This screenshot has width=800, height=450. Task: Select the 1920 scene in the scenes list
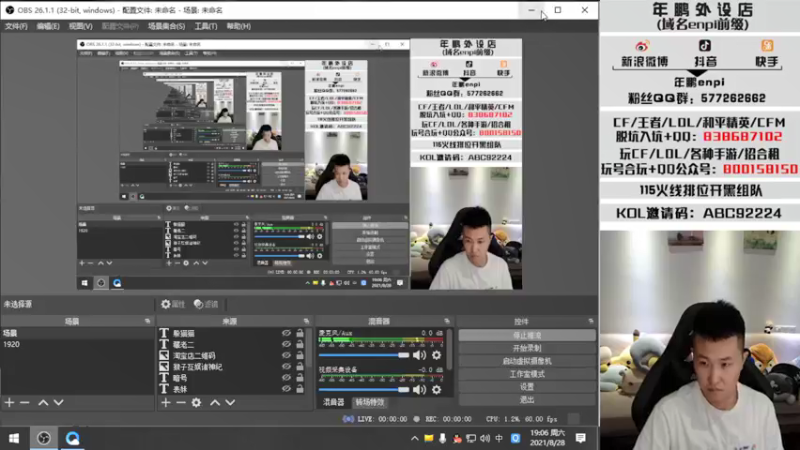click(77, 344)
